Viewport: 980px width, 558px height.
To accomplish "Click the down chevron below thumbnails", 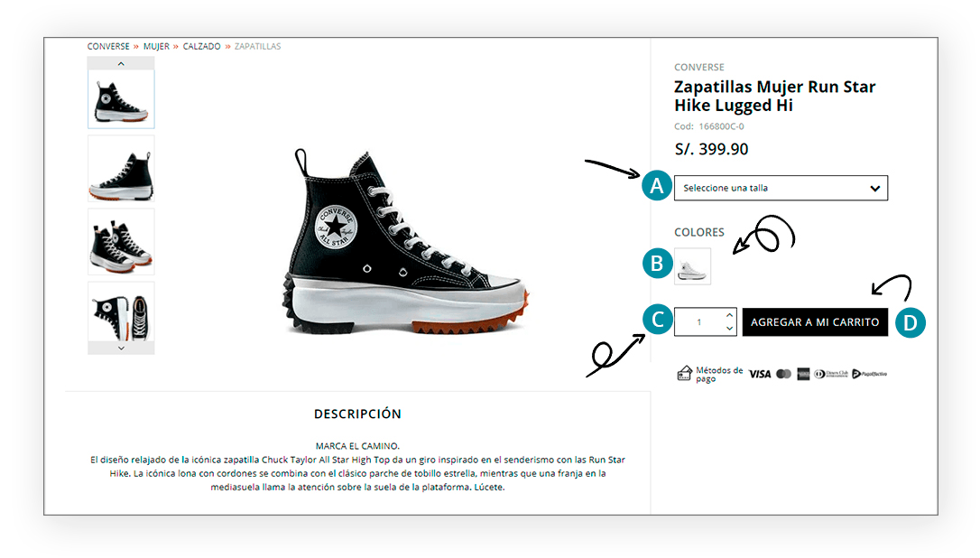I will 121,348.
